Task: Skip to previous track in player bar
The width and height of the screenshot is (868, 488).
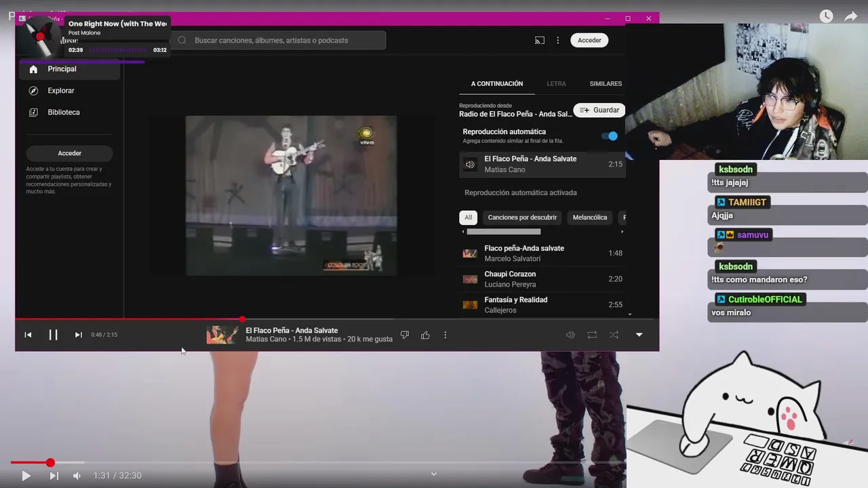Action: point(28,335)
